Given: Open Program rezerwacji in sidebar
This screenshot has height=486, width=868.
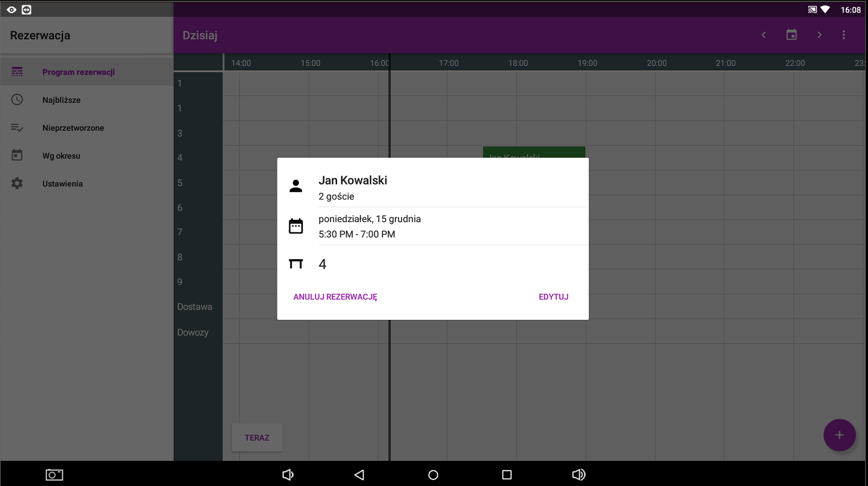Looking at the screenshot, I should tap(79, 72).
